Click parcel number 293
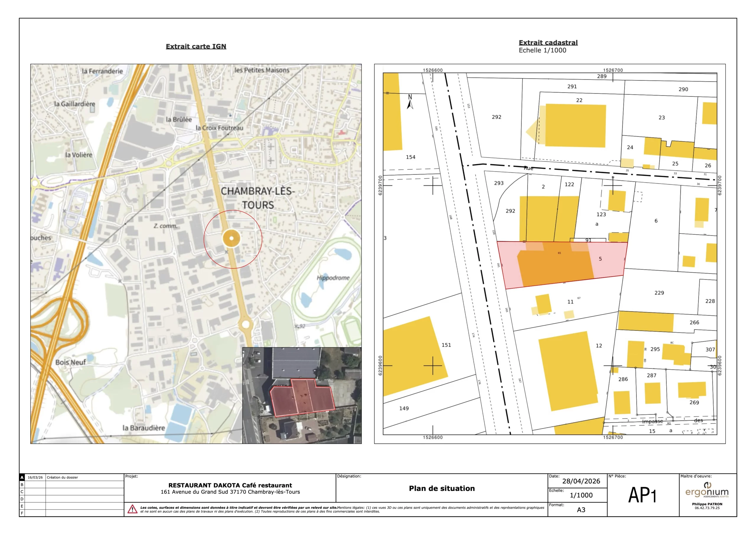The width and height of the screenshot is (756, 535). [499, 183]
